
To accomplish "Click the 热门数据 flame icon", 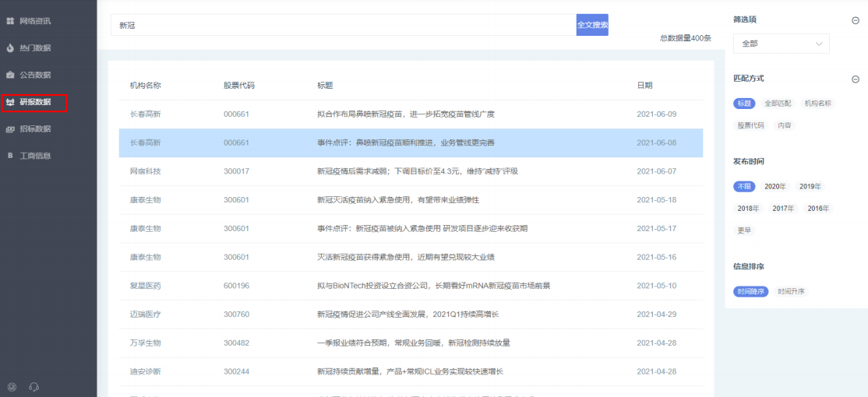I will coord(10,48).
